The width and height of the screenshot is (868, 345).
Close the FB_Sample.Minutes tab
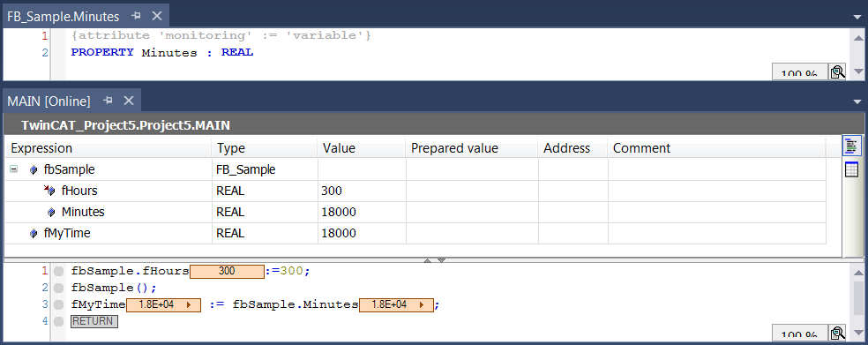click(x=157, y=16)
